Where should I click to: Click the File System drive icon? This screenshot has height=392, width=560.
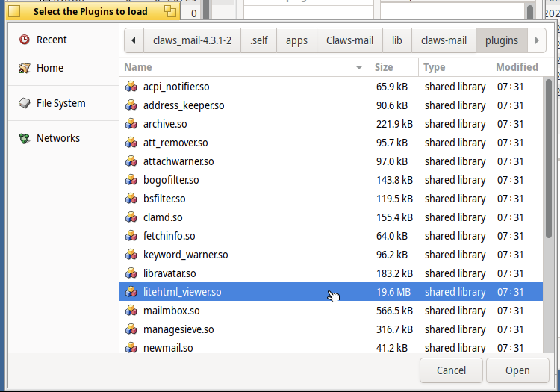click(25, 103)
